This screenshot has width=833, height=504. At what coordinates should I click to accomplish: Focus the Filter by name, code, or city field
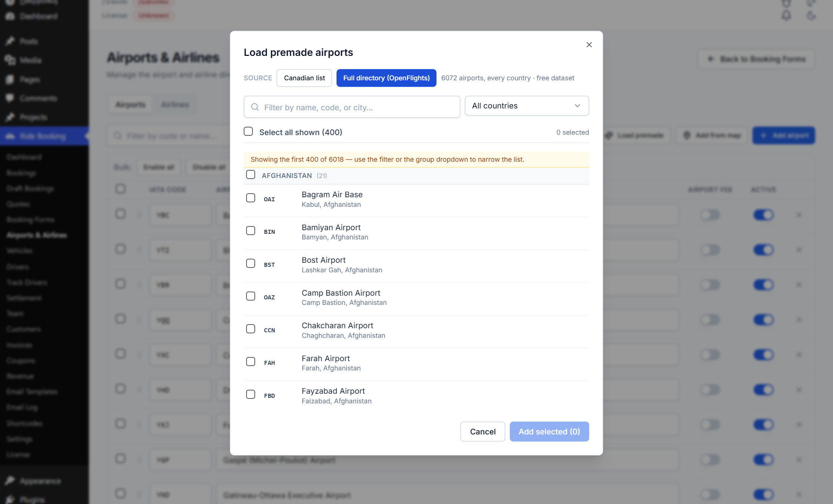(352, 107)
